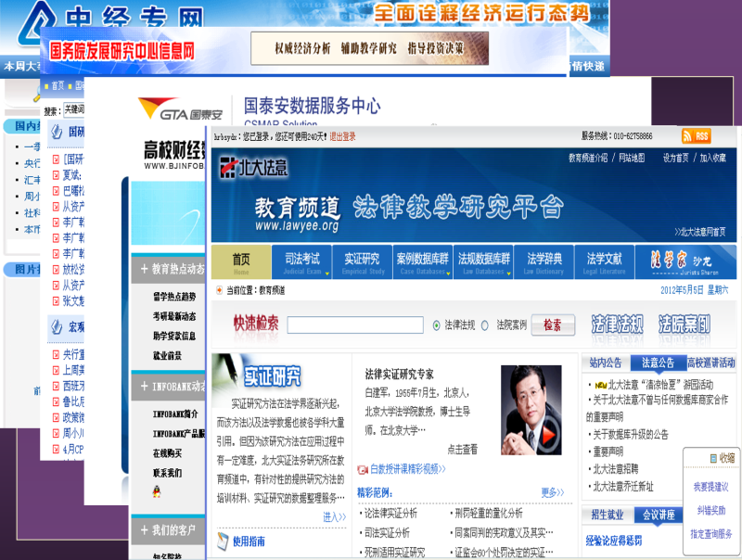Click the 加入收藏 link
Screen dimensions: 742x560
click(713, 158)
